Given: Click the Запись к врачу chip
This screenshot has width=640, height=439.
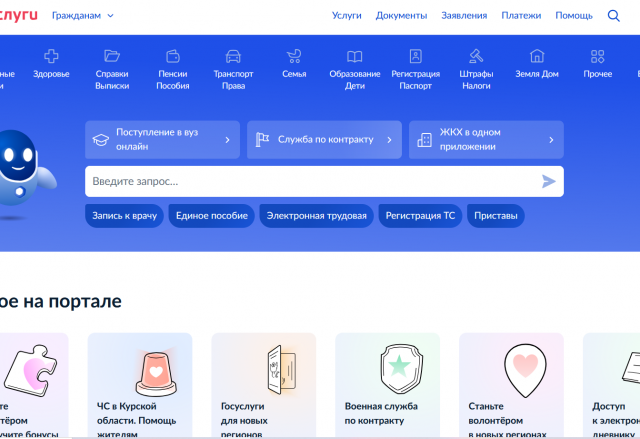Looking at the screenshot, I should coord(124,216).
